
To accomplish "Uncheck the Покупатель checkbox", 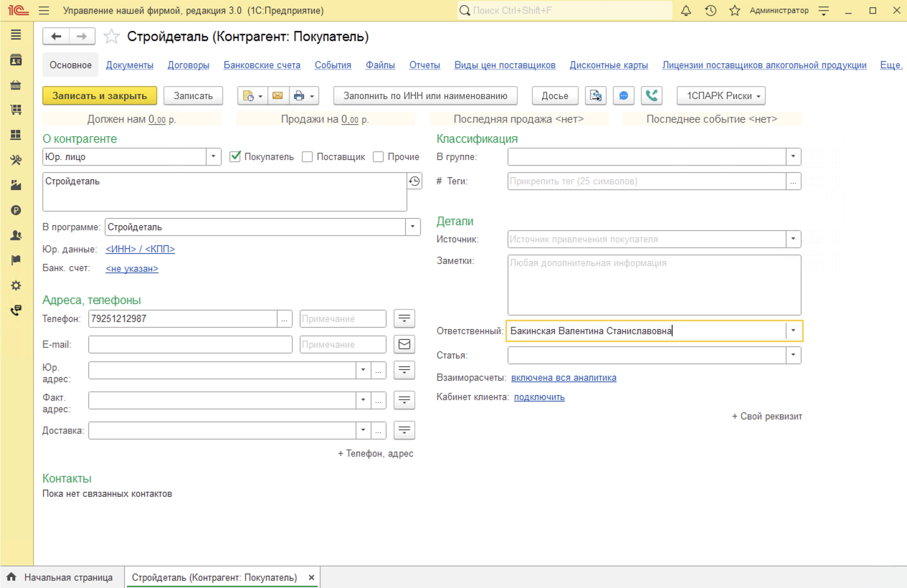I will tap(235, 157).
